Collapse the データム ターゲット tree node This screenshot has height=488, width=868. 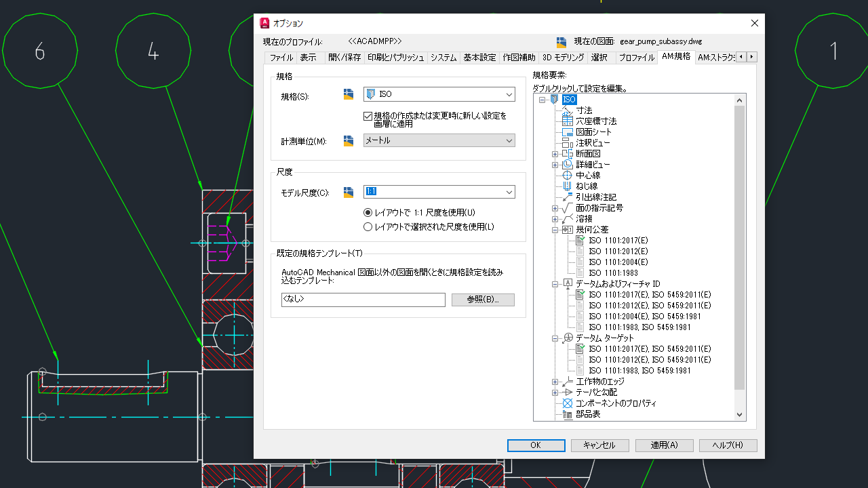pos(555,338)
